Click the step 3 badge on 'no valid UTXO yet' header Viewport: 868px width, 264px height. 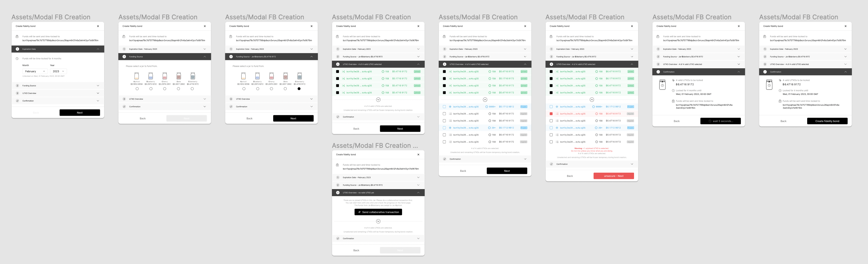click(x=337, y=193)
